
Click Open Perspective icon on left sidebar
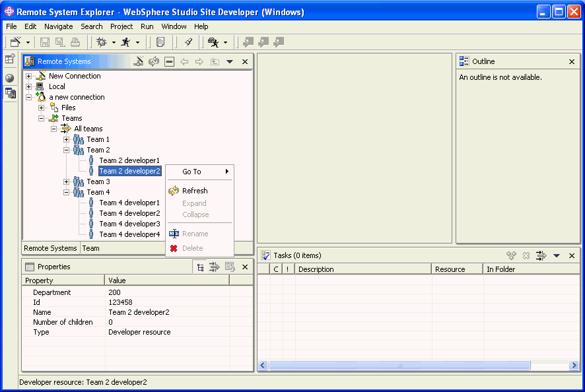click(x=10, y=59)
